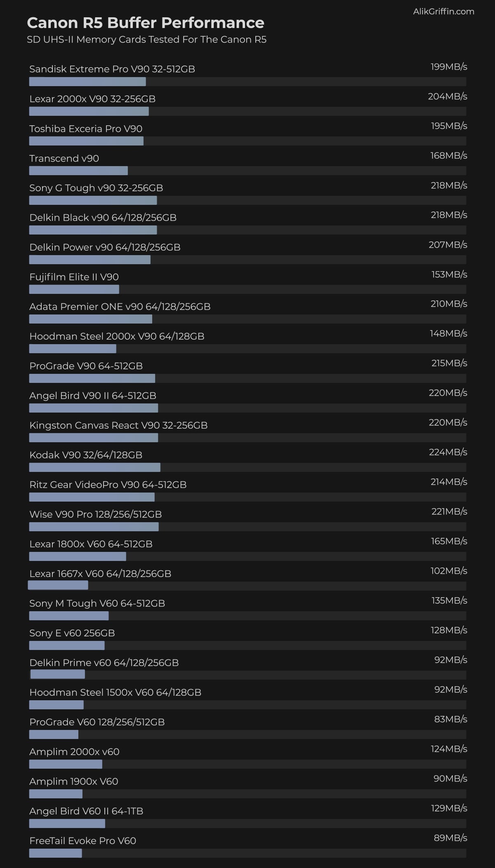Viewport: 495px width, 868px height.
Task: Click the 221MB/s Wise V90 Pro value
Action: pos(449,511)
